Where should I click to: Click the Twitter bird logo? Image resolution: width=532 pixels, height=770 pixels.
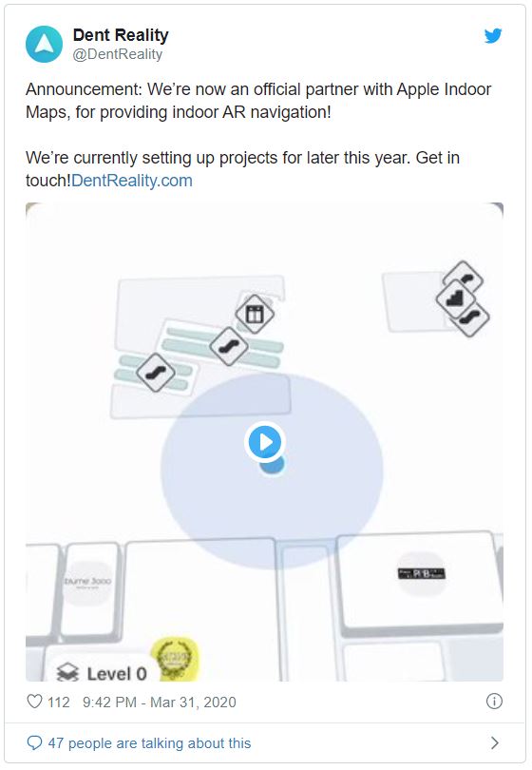pos(493,36)
